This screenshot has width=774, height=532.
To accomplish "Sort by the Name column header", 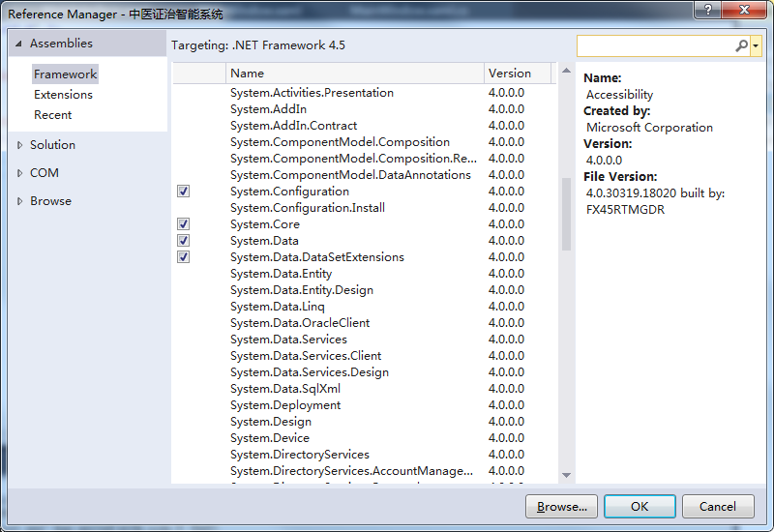I will (x=355, y=74).
